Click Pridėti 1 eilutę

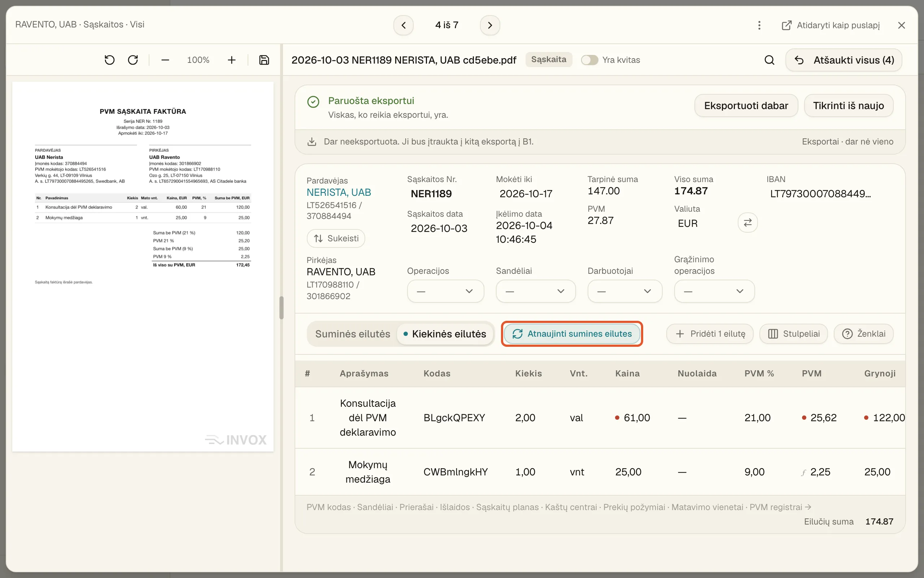710,334
